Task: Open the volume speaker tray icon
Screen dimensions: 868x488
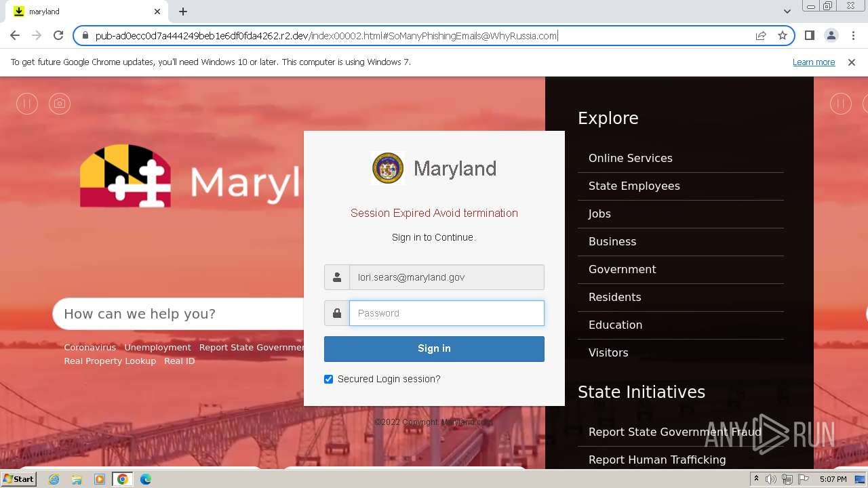Action: tap(771, 479)
